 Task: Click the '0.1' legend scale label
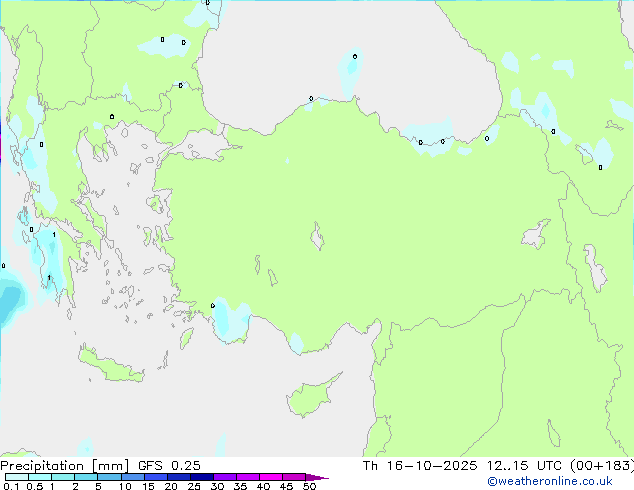[11, 486]
